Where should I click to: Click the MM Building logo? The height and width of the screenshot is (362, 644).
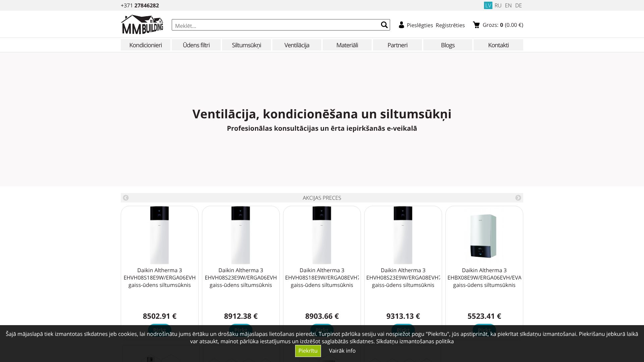(142, 24)
